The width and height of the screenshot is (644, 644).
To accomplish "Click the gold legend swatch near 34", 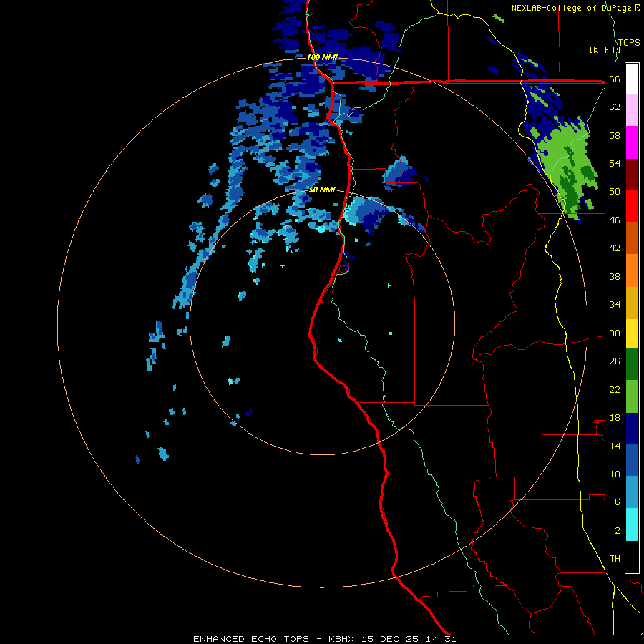I will [632, 302].
